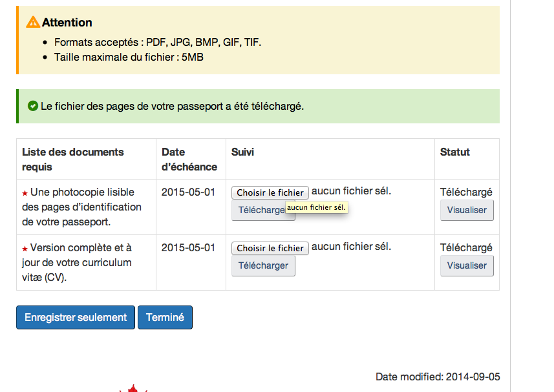View the uploaded passport with Visualiser

tap(467, 210)
